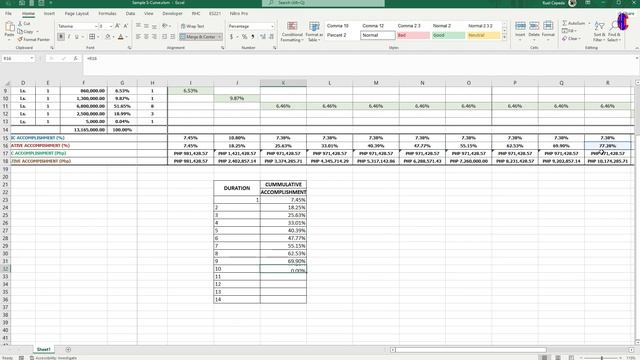
Task: Open the Name Box dropdown arrow
Action: tap(32, 58)
